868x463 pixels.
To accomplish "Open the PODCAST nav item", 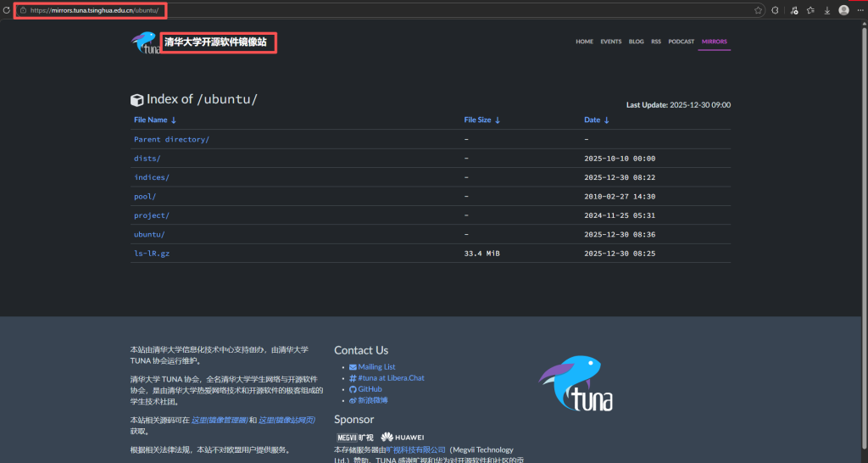I will [x=681, y=42].
